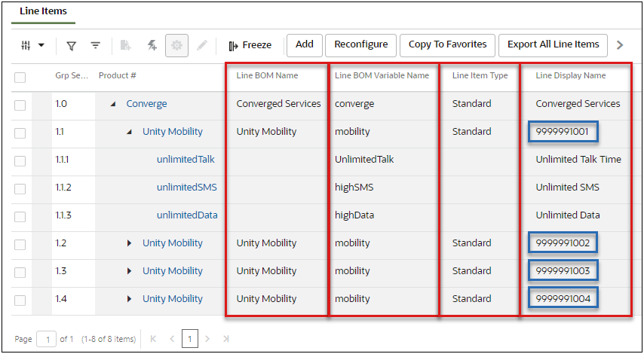This screenshot has height=354, width=644.
Task: Select the checkbox for row 1.1.2 unlimitedSMS
Action: pyautogui.click(x=20, y=188)
